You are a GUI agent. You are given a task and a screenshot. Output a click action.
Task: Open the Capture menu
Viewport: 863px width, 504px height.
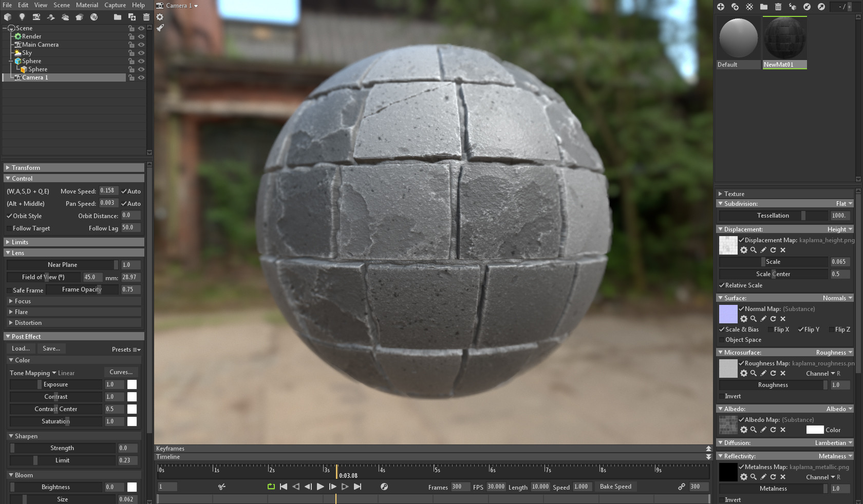pos(115,5)
